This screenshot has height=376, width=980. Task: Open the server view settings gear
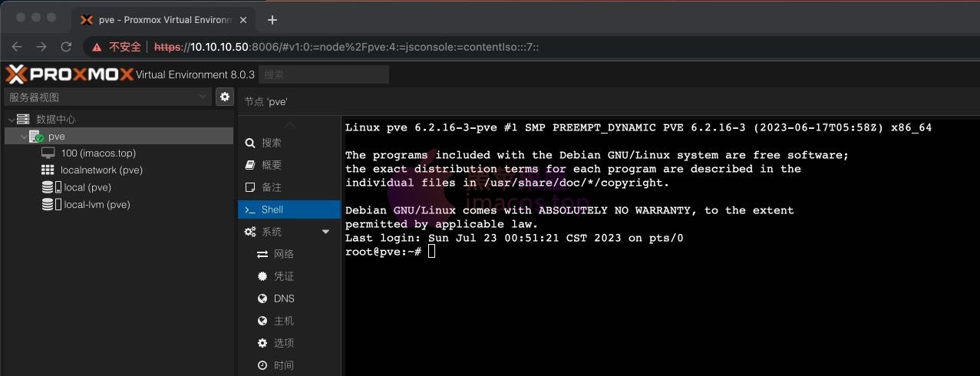coord(225,97)
